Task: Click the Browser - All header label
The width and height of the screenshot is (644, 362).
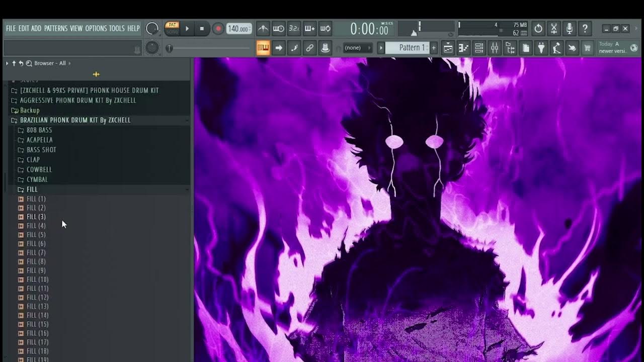Action: (50, 63)
